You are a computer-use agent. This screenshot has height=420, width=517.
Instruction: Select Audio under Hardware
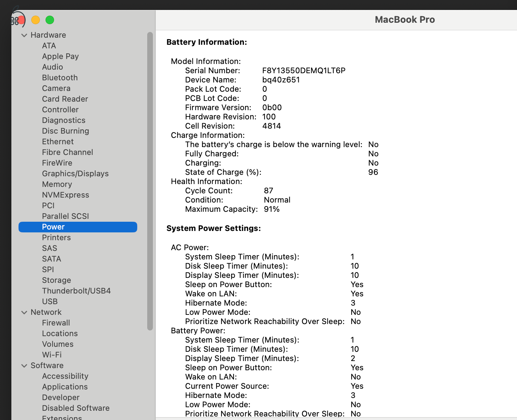coord(53,67)
